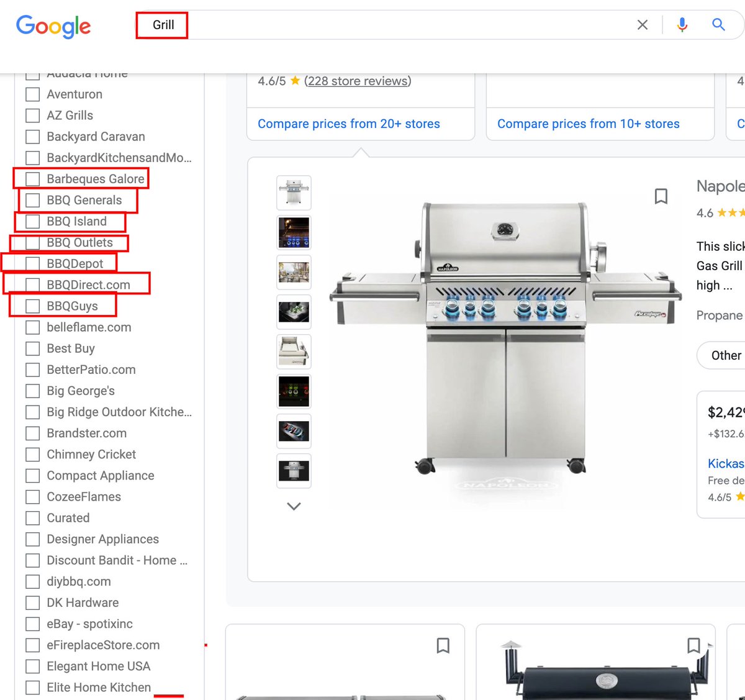Screen dimensions: 745x700
Task: Check the BBQ Outlets filter
Action: coord(33,242)
